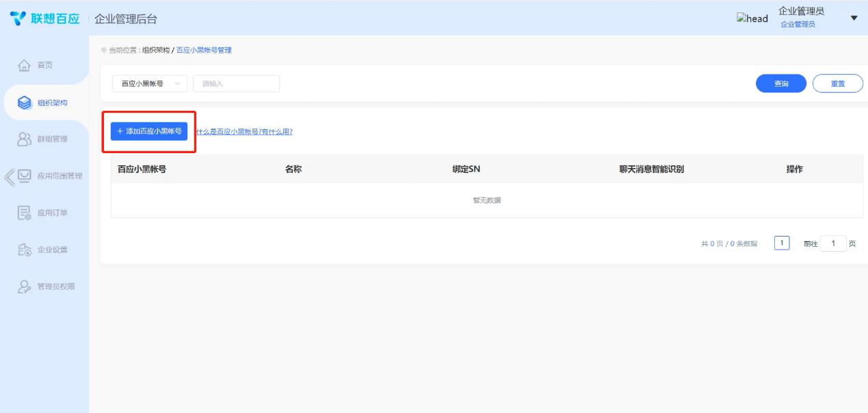Open 管理员权限 in the sidebar
The image size is (868, 413).
point(55,287)
